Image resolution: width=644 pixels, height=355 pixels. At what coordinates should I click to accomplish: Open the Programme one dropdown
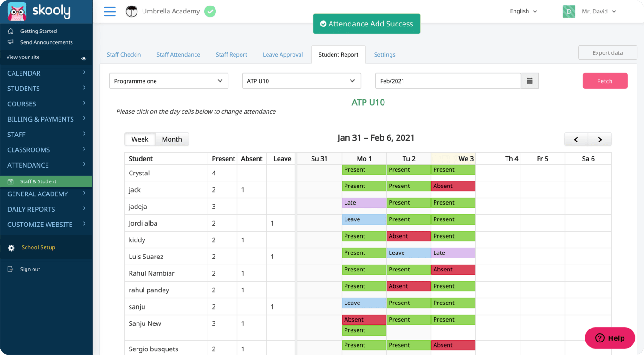pos(168,81)
